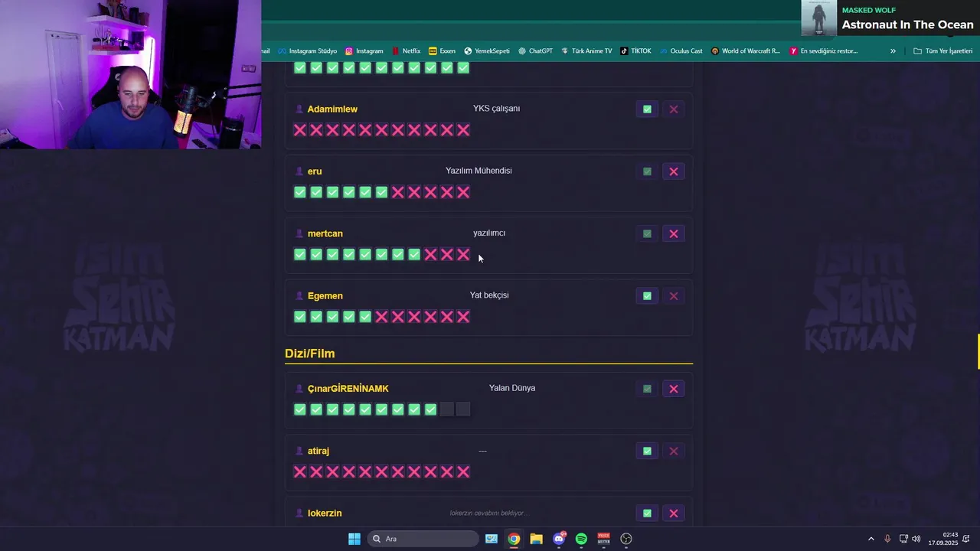Open the Exxen bookmark
This screenshot has width=980, height=551.
[x=442, y=51]
